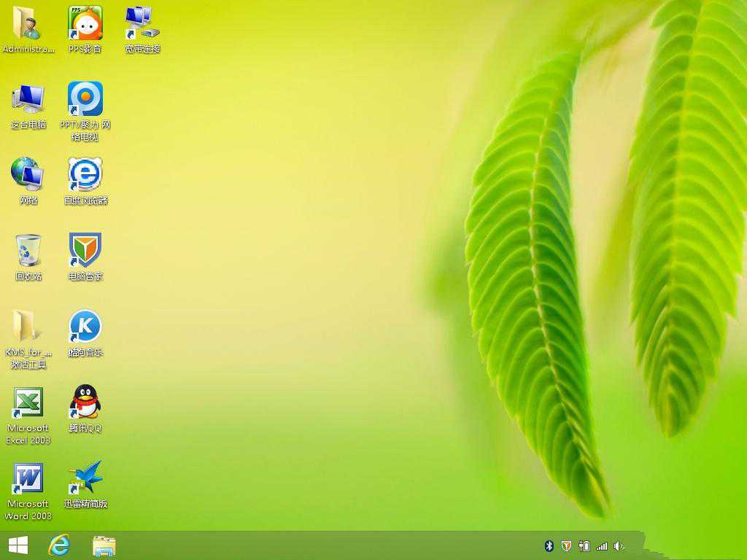Select the Microsoft Excel 2003 shortcut
Image resolution: width=747 pixels, height=560 pixels.
click(28, 403)
